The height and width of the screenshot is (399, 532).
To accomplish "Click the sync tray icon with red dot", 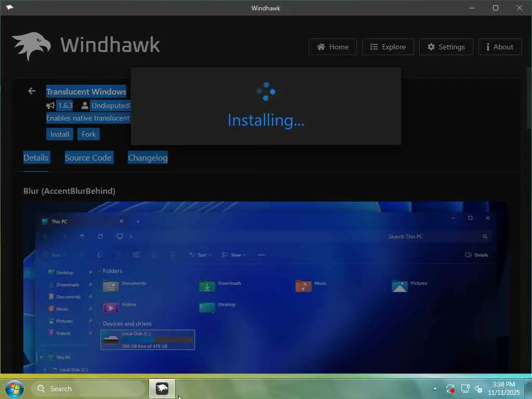I will tap(450, 389).
